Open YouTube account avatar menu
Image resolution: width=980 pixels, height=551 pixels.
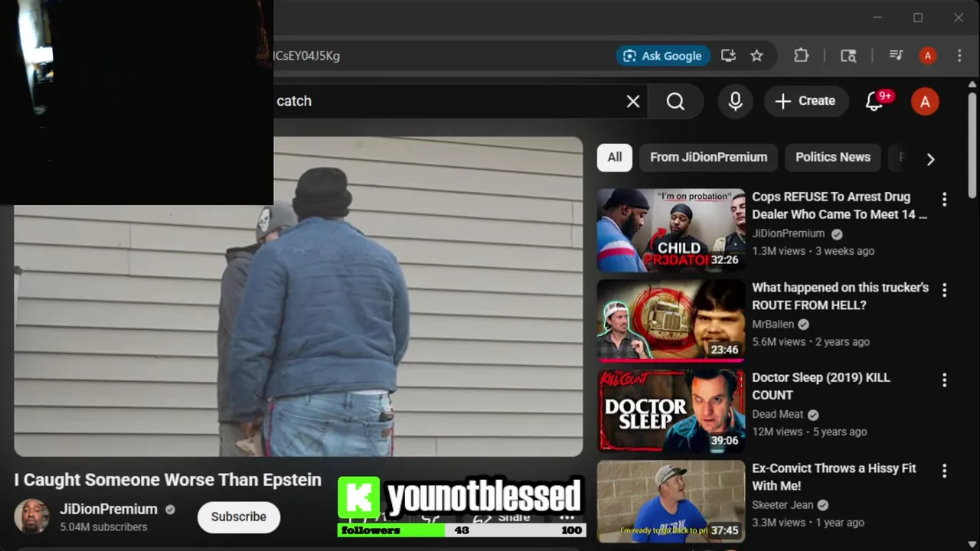[925, 102]
